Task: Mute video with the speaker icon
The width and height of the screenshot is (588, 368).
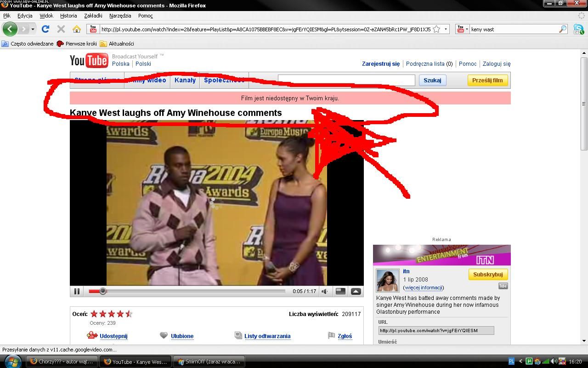Action: click(x=325, y=291)
